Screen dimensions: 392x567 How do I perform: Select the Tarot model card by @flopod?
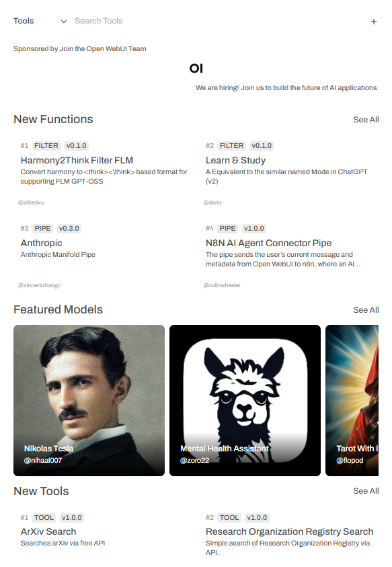(x=352, y=400)
